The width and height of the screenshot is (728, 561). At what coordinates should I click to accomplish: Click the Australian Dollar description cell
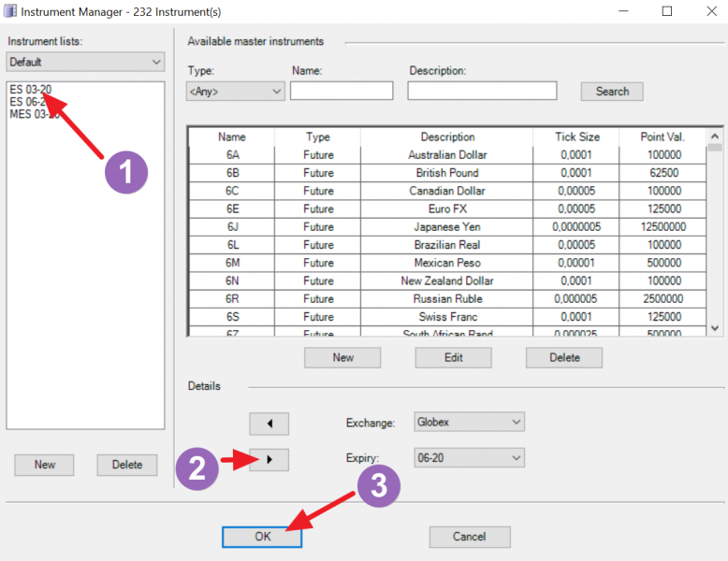[x=447, y=155]
